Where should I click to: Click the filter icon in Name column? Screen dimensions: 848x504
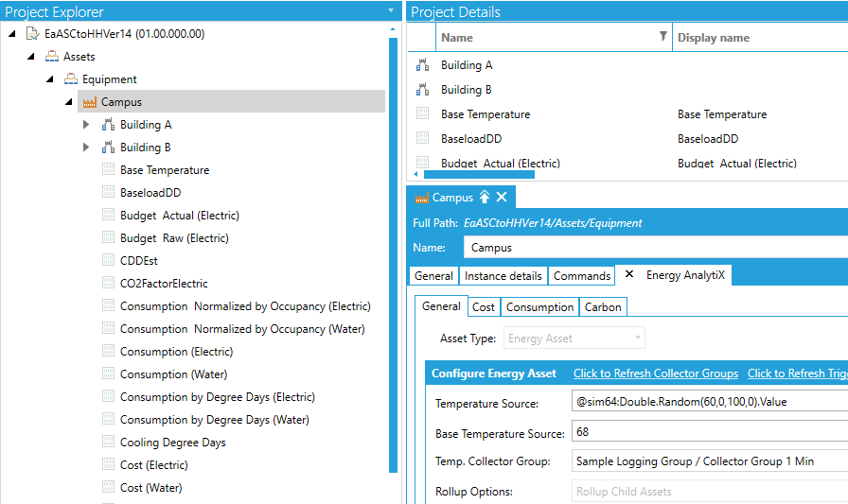pos(662,37)
